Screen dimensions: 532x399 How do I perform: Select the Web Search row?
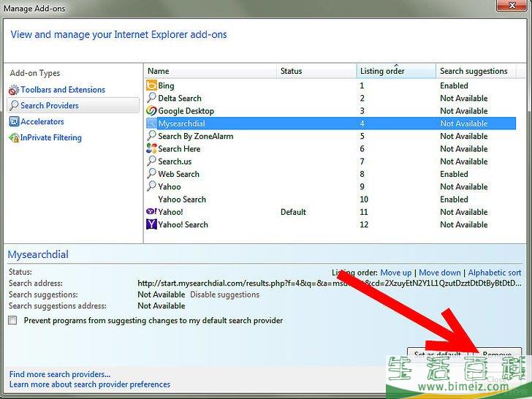pyautogui.click(x=331, y=174)
